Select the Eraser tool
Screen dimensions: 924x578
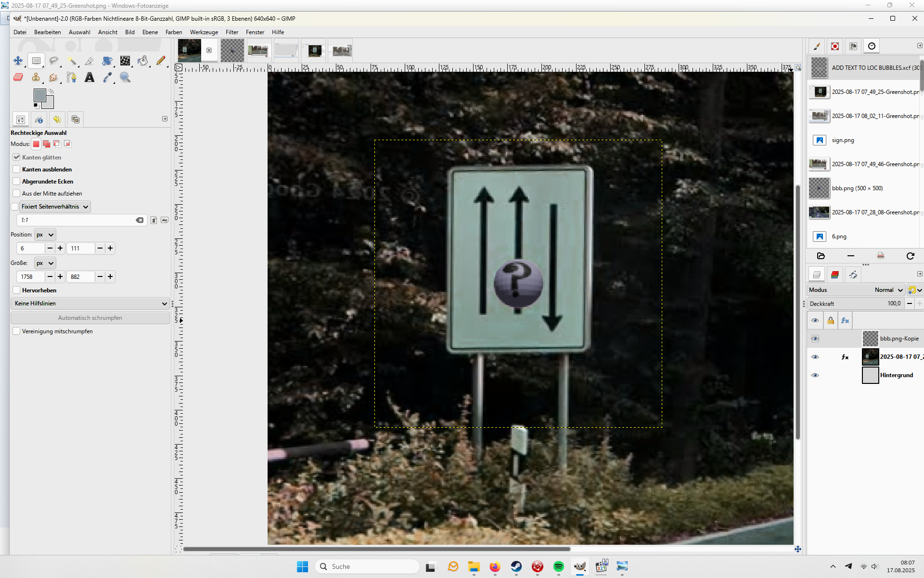[x=18, y=77]
